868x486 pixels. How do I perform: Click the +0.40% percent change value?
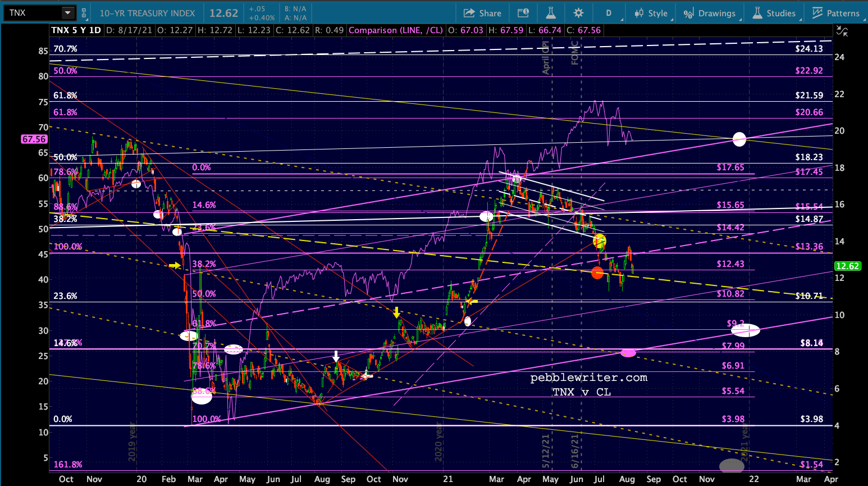(262, 17)
